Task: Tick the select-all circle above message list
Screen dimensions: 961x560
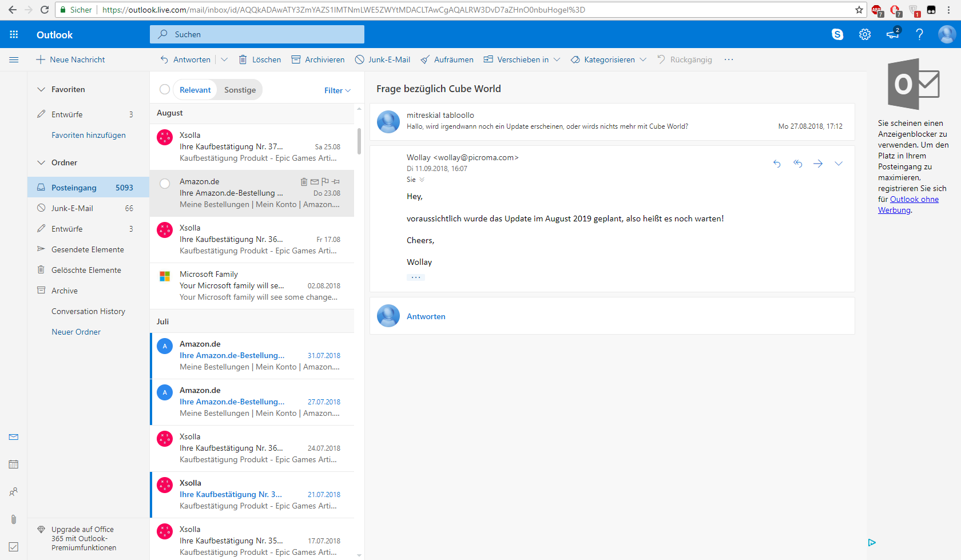Action: 165,89
